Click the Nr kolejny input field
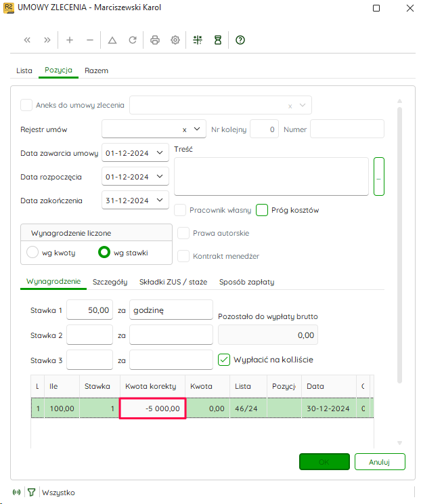 [264, 129]
